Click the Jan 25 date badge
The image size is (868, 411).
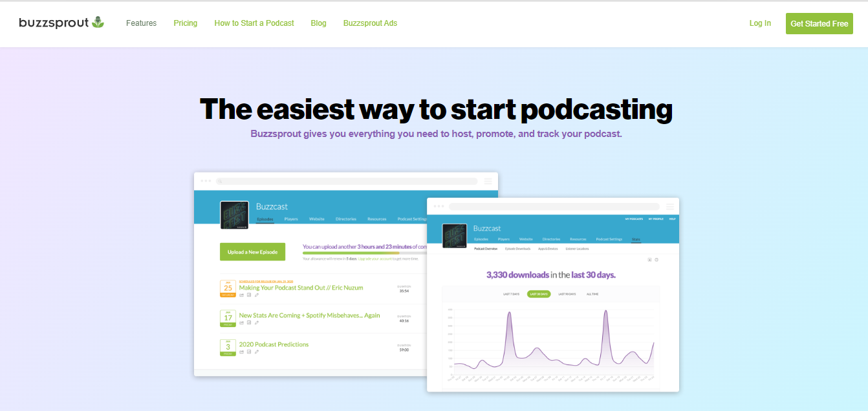tap(228, 288)
